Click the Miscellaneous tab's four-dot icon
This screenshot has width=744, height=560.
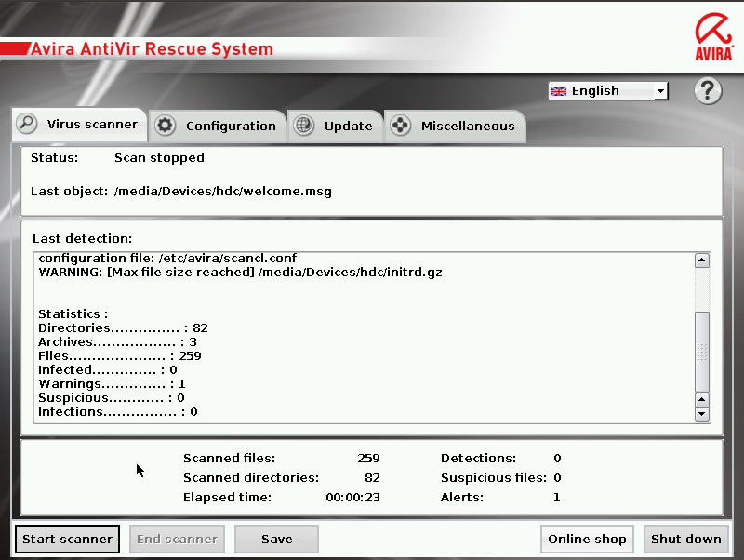coord(401,126)
